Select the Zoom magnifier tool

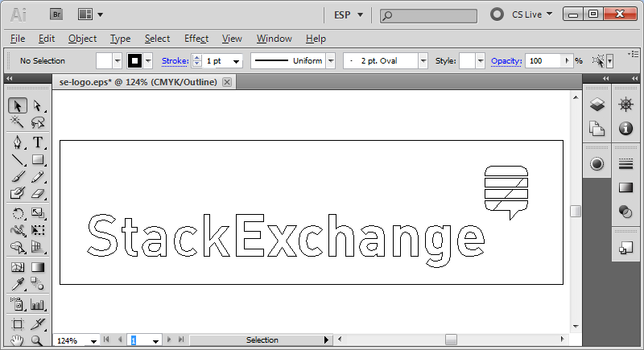click(x=37, y=340)
